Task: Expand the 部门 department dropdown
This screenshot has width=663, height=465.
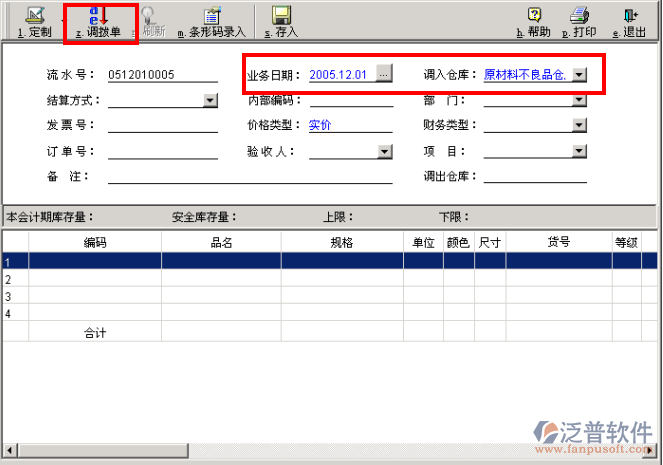Action: 579,100
